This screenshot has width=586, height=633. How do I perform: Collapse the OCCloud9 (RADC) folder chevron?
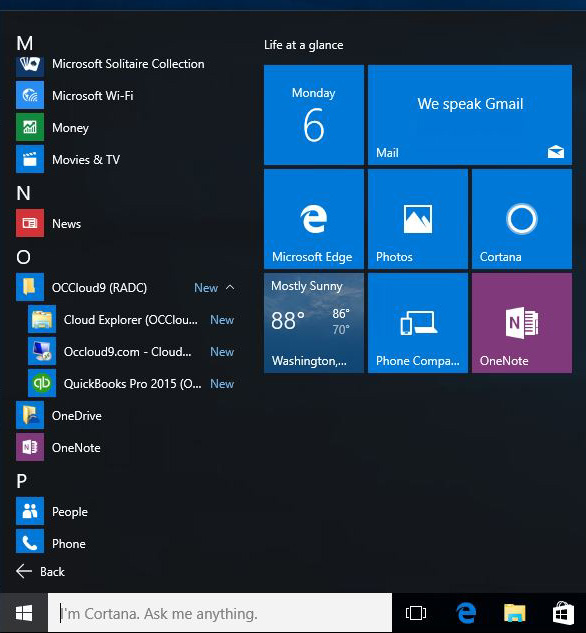click(x=230, y=287)
